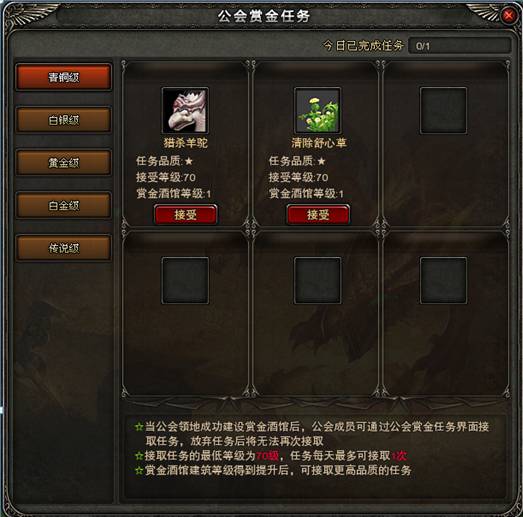Click the 今日已完成任务 0/1 counter field
523x517 pixels.
459,46
